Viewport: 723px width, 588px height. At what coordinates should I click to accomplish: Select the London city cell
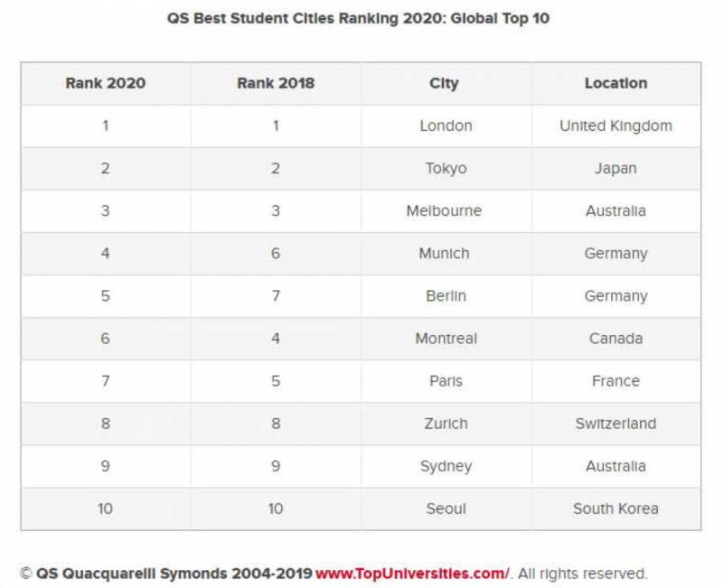[x=446, y=126]
